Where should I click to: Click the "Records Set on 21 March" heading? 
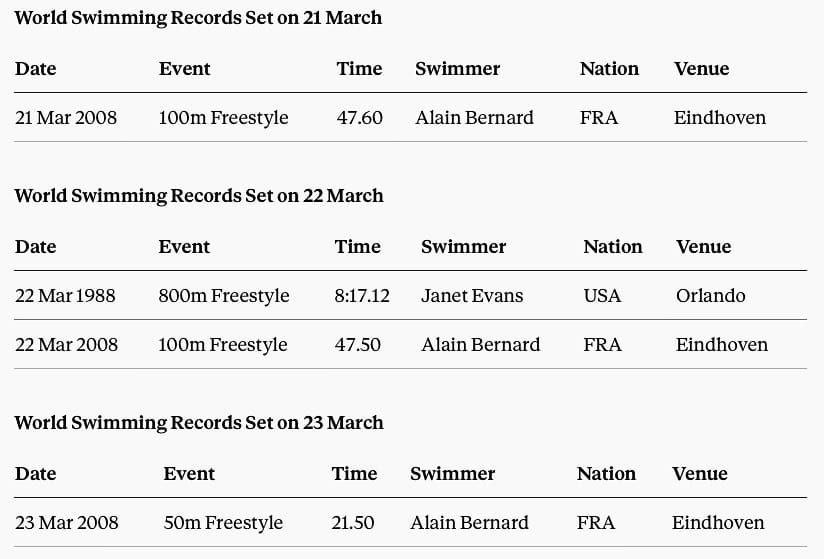(x=198, y=18)
